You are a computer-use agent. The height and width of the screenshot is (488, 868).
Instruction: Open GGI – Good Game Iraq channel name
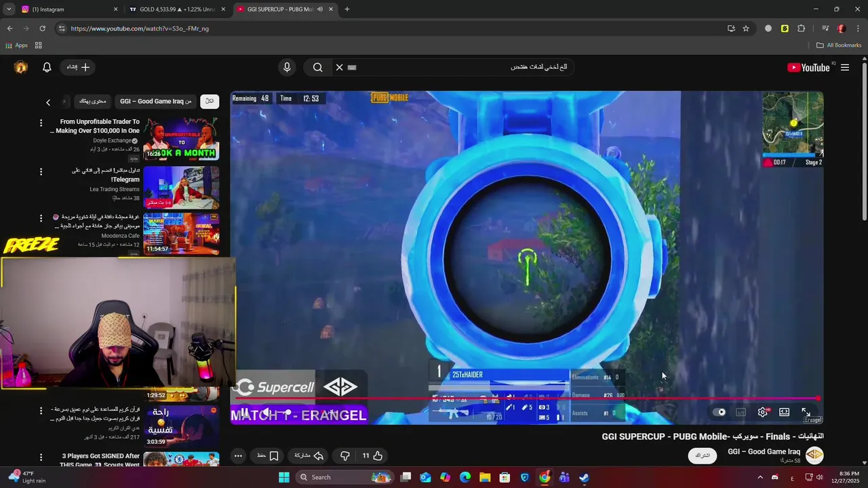click(x=764, y=451)
